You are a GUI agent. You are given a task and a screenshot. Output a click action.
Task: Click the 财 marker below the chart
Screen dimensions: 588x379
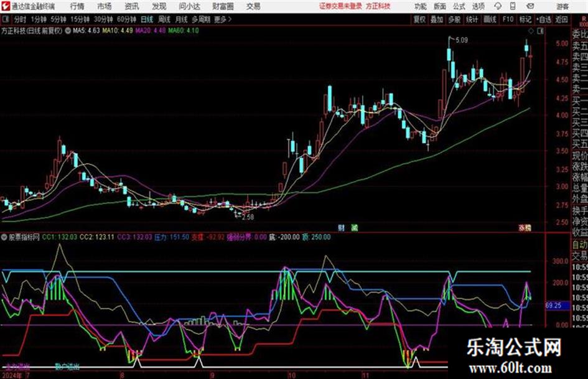tap(341, 227)
